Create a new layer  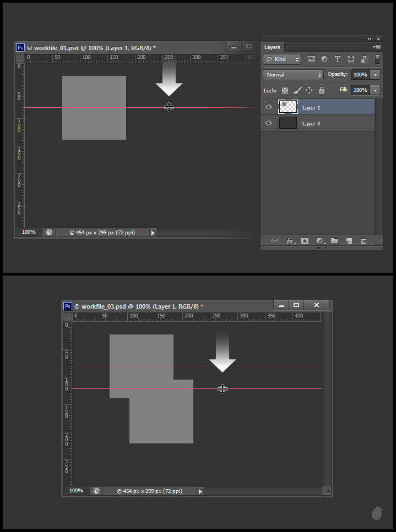[x=349, y=241]
